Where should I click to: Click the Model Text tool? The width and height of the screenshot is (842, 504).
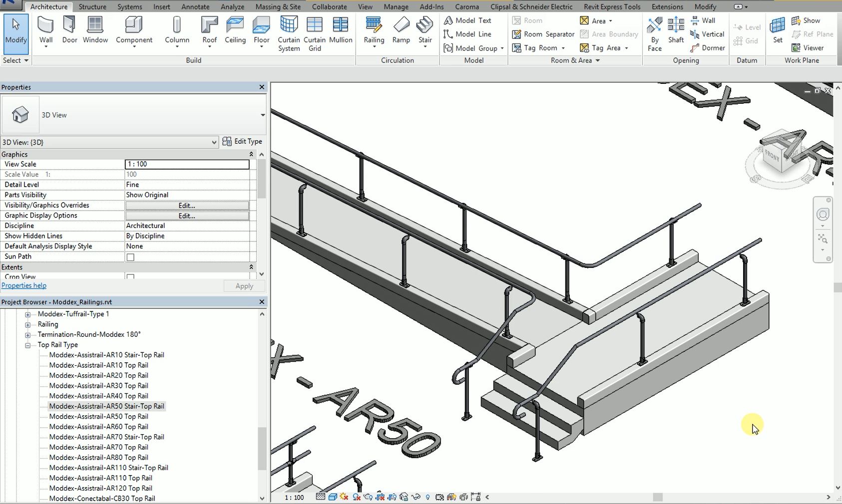pyautogui.click(x=467, y=20)
